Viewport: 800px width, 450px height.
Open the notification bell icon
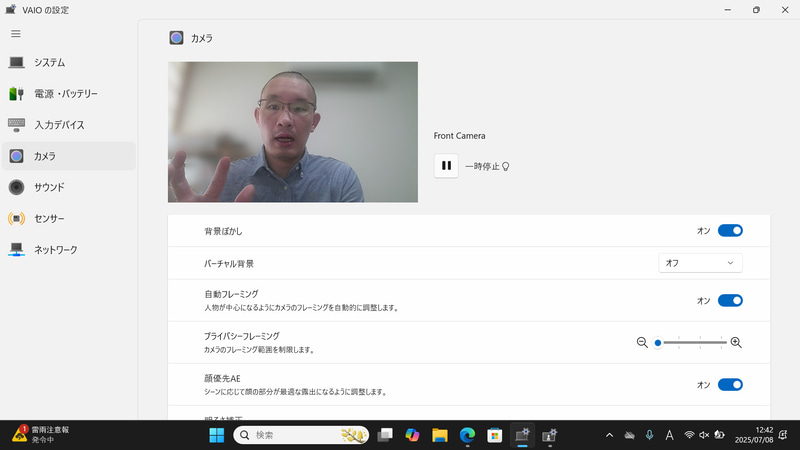784,435
